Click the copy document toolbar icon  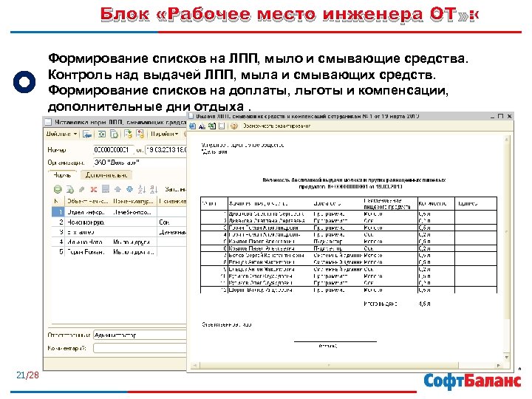(x=114, y=134)
